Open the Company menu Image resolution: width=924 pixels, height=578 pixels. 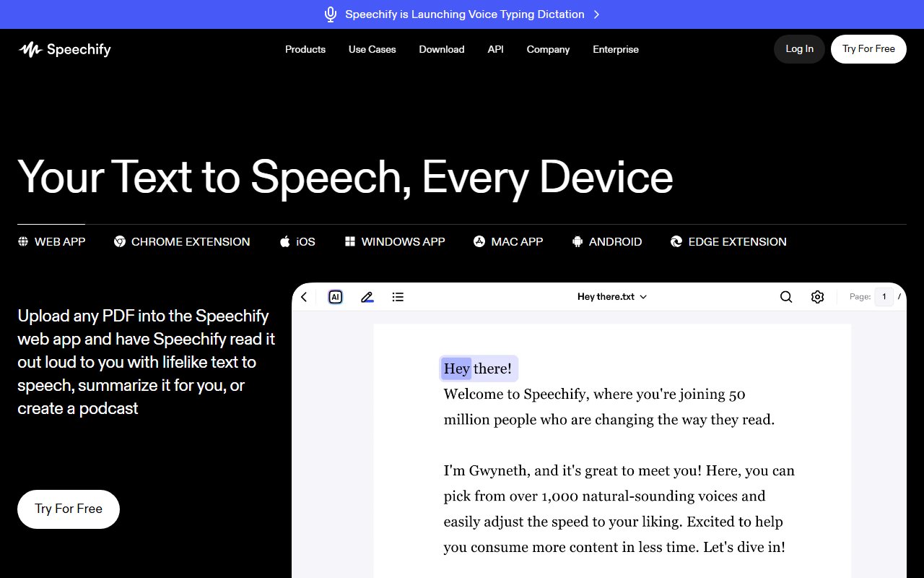click(548, 49)
